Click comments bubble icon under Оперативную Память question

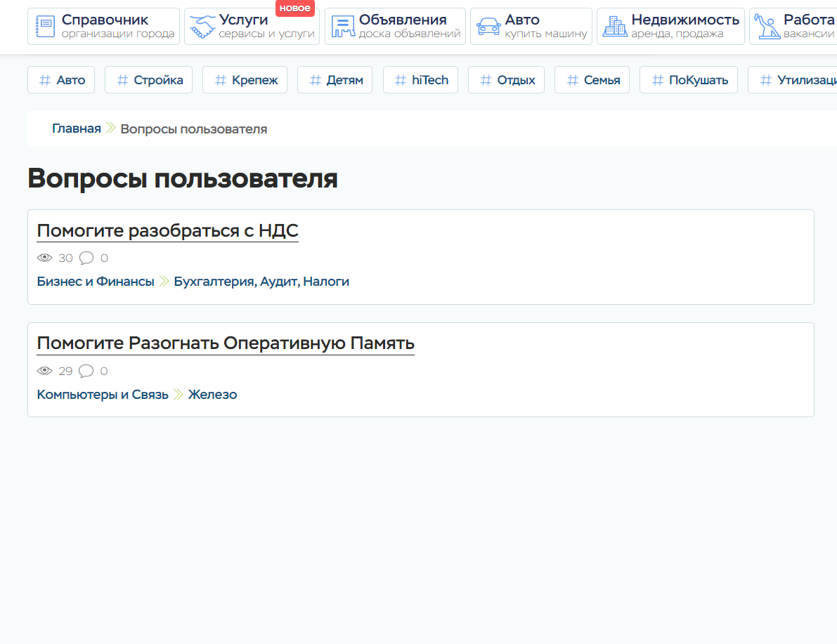pyautogui.click(x=86, y=371)
